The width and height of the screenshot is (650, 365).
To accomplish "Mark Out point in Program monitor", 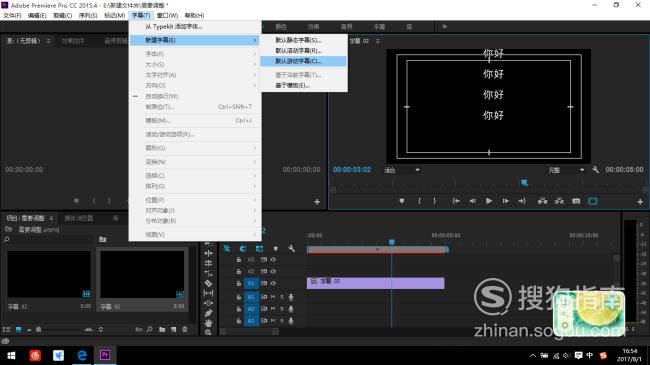I will click(x=434, y=201).
